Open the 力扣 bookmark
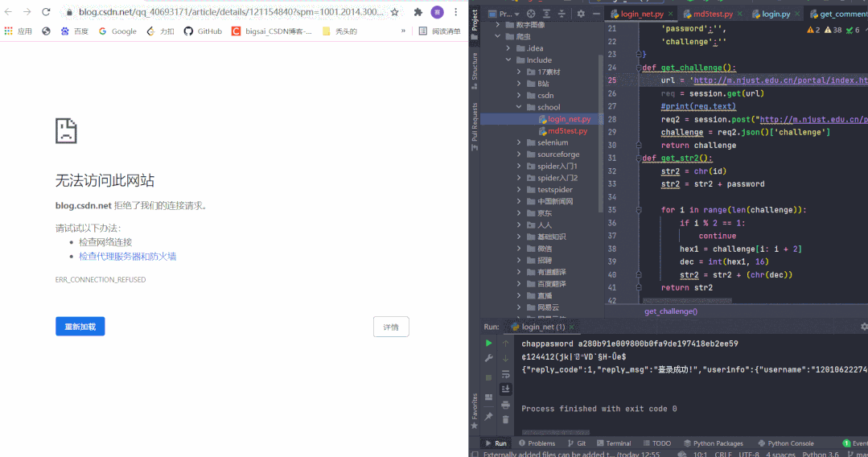The height and width of the screenshot is (457, 868). pyautogui.click(x=161, y=31)
